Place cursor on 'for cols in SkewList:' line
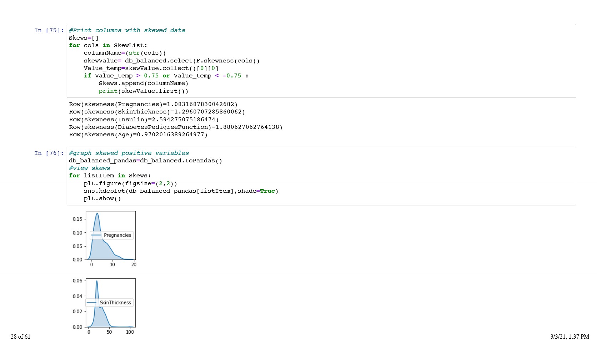The height and width of the screenshot is (364, 600). tap(108, 45)
